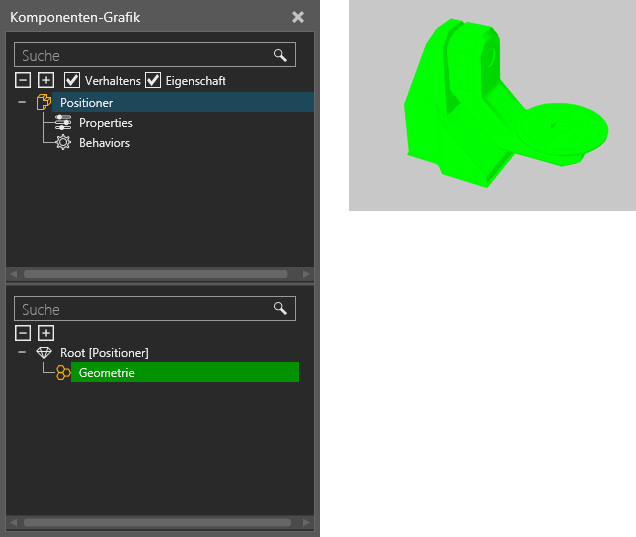Click the upper panel horizontal scrollbar
Screen dimensions: 636x537
(x=156, y=274)
